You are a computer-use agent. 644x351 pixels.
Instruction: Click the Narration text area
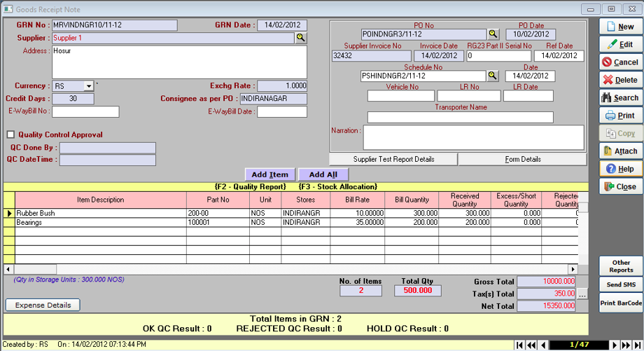pos(474,137)
